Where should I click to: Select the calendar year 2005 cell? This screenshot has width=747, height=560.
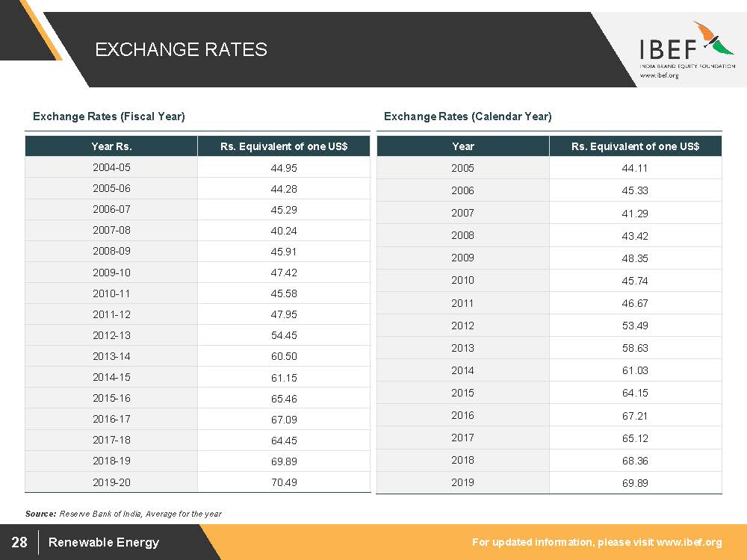click(462, 168)
